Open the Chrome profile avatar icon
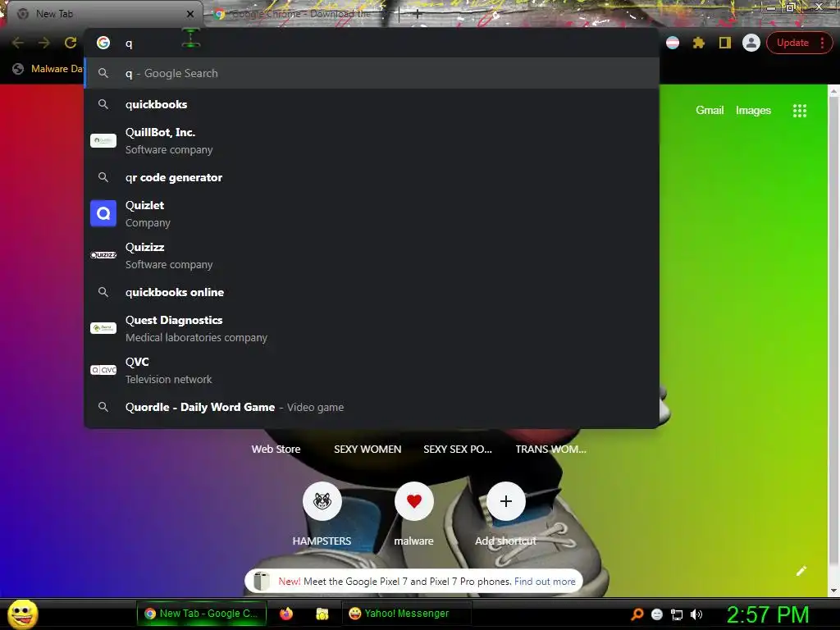 click(x=751, y=43)
